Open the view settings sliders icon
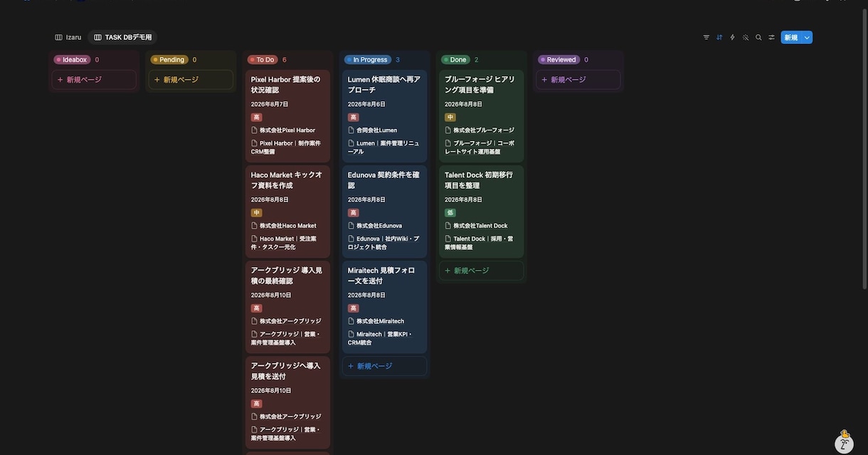 click(771, 37)
